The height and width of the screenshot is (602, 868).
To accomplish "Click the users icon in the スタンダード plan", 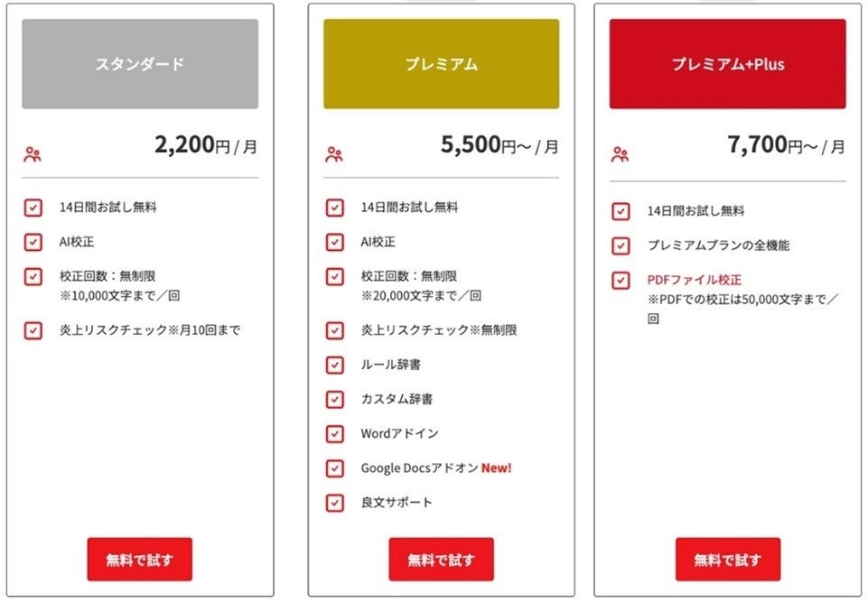I will pyautogui.click(x=33, y=154).
